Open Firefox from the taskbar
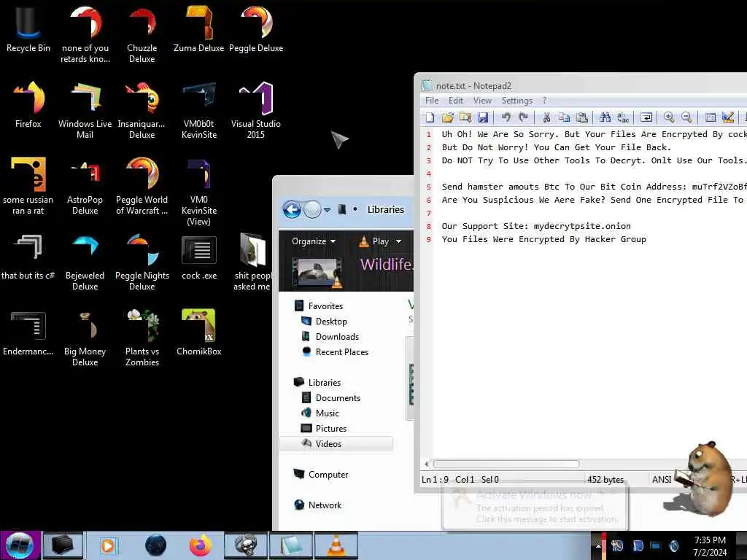 200,545
